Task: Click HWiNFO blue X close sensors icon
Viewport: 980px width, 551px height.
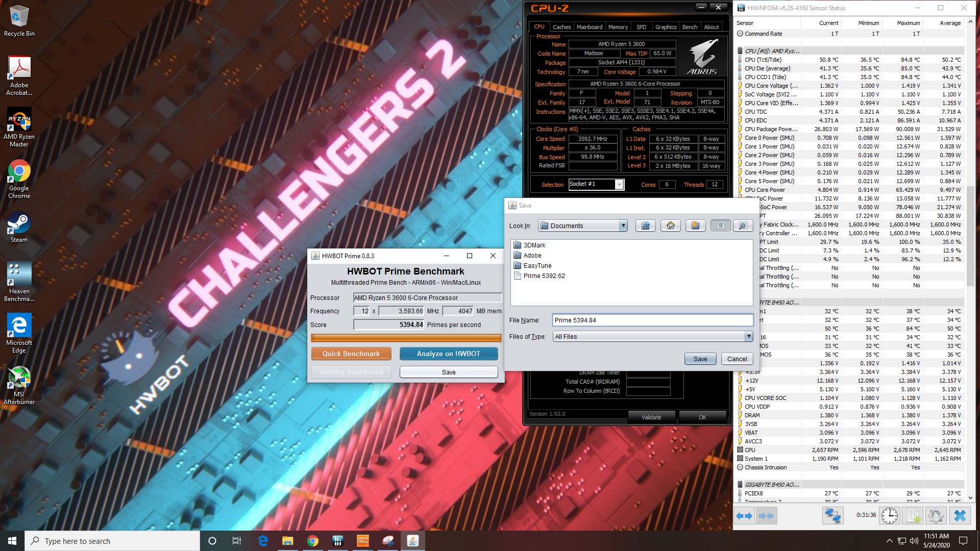Action: pos(960,516)
